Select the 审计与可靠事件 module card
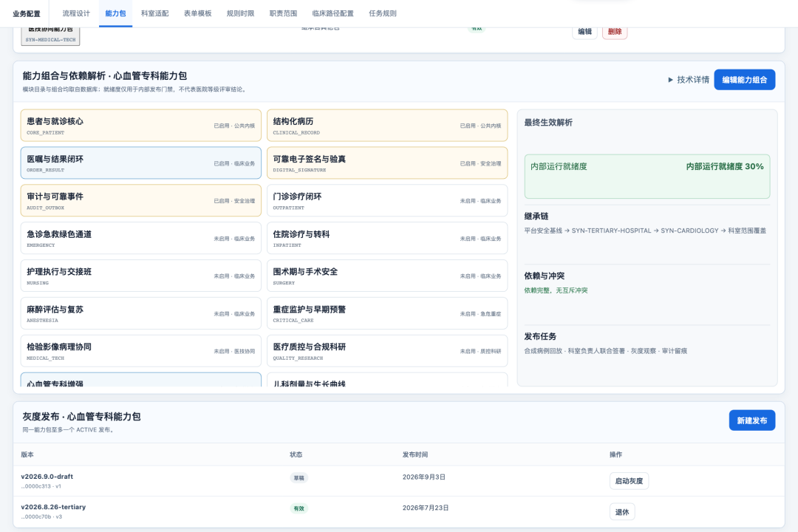This screenshot has width=798, height=532. (141, 200)
